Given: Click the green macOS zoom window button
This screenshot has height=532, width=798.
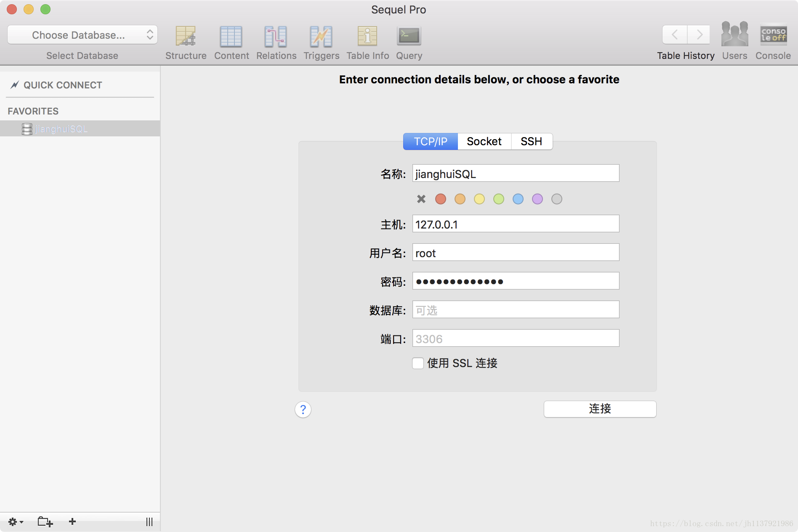Looking at the screenshot, I should pos(45,9).
